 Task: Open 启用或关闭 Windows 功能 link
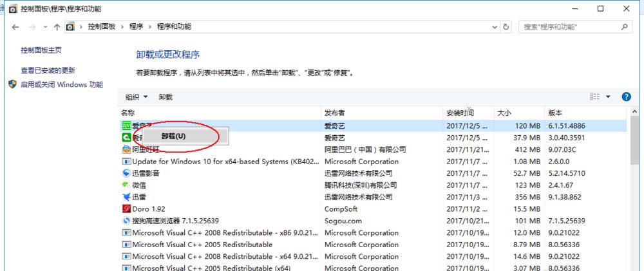point(62,84)
